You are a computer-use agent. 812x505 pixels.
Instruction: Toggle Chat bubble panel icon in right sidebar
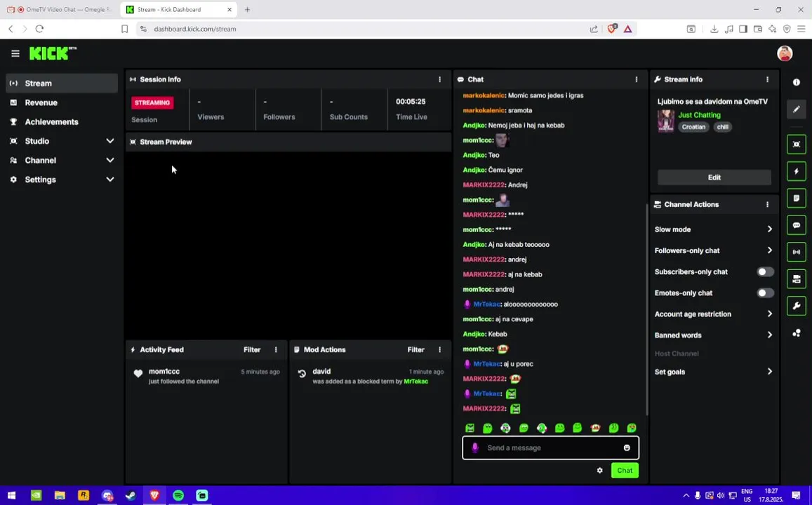(x=797, y=225)
